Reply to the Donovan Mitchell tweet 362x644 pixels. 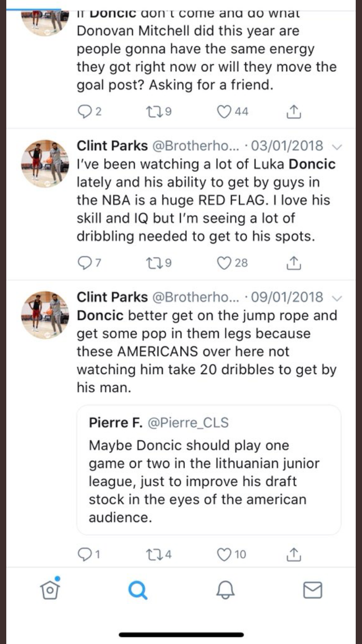[84, 112]
